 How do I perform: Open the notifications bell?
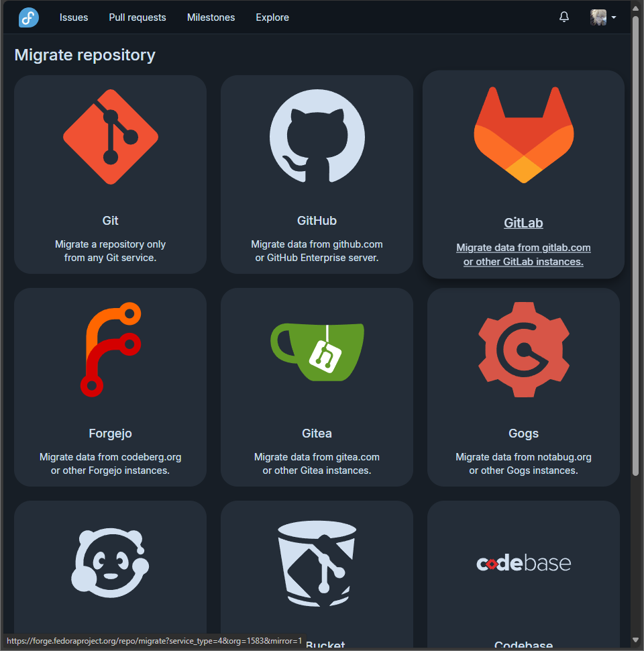click(563, 17)
